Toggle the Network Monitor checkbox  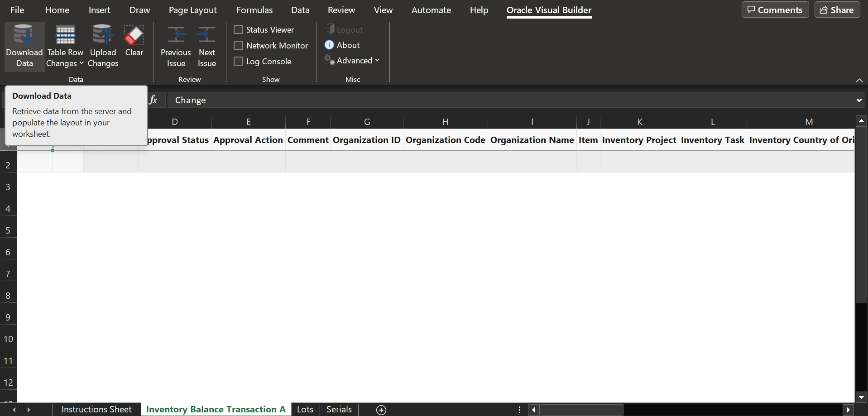[238, 45]
